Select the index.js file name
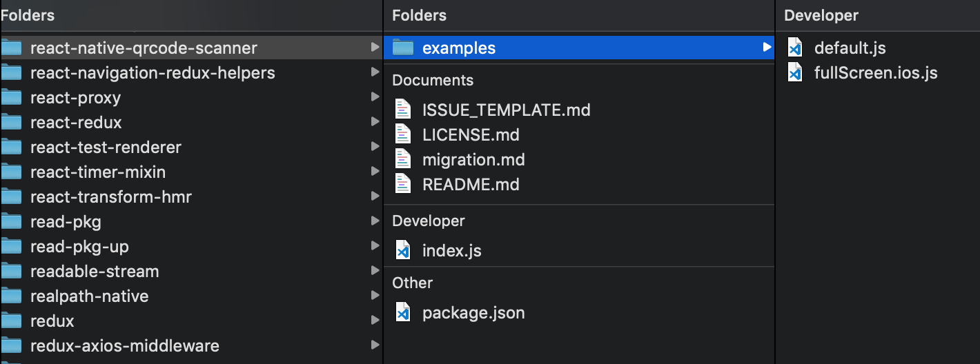This screenshot has width=980, height=364. pyautogui.click(x=452, y=251)
